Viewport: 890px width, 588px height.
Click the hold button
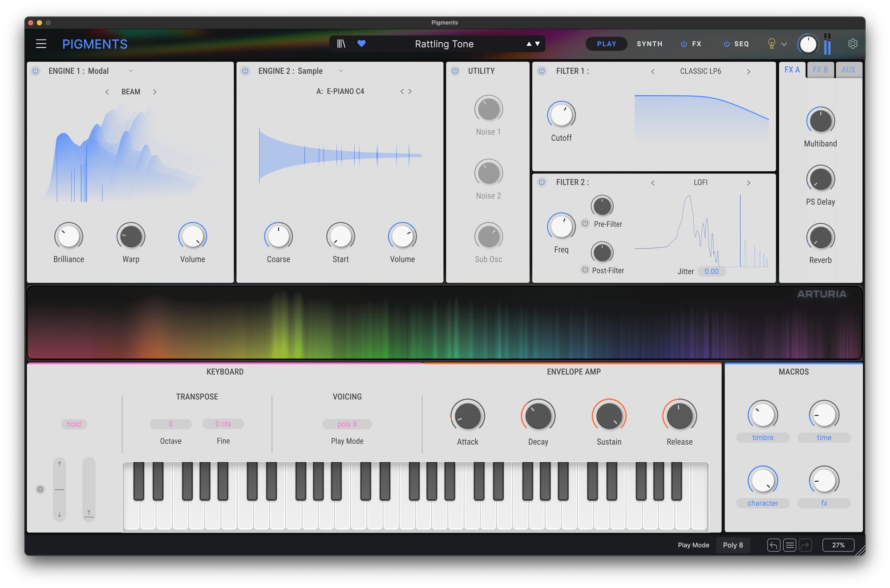[x=74, y=424]
